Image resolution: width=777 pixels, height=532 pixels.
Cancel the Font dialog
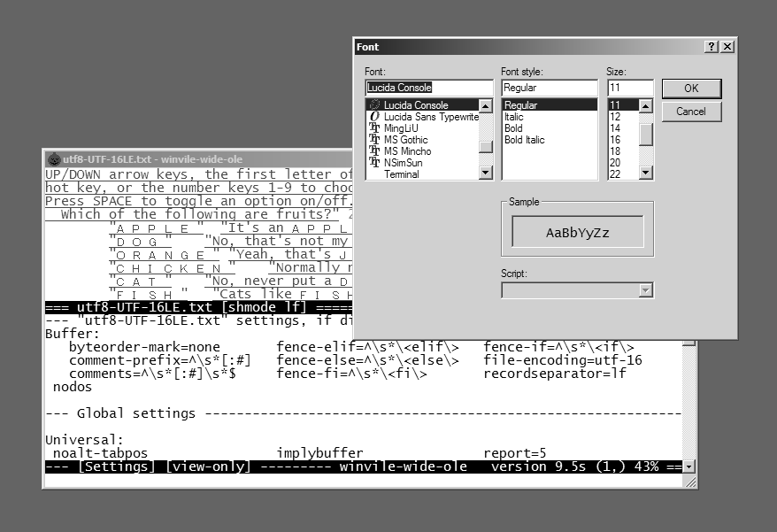click(x=690, y=112)
